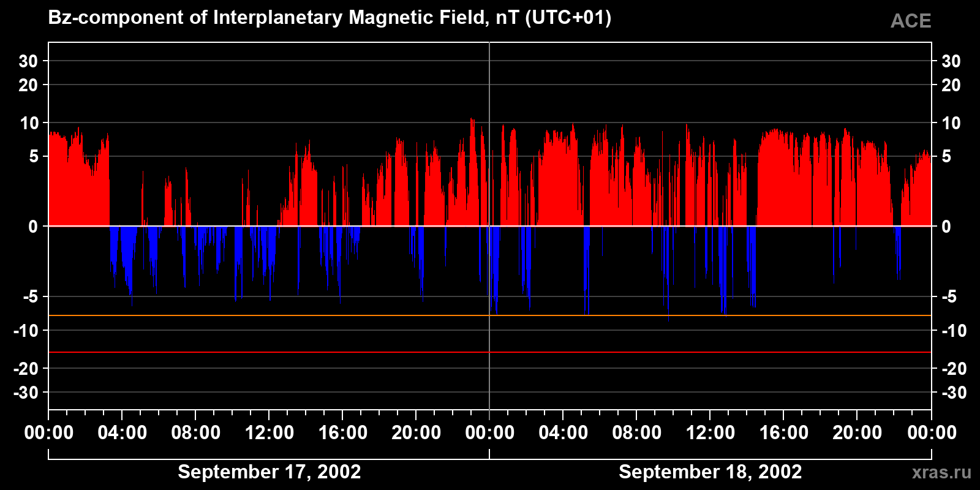
Task: Select the "-30" label on the right axis
Action: click(954, 393)
